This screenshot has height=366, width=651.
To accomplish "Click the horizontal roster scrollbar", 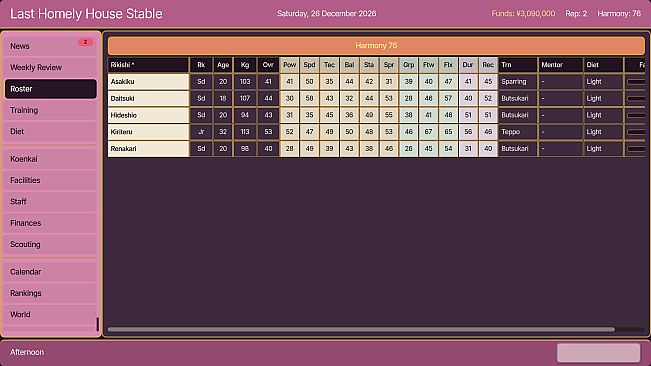I will (x=361, y=329).
